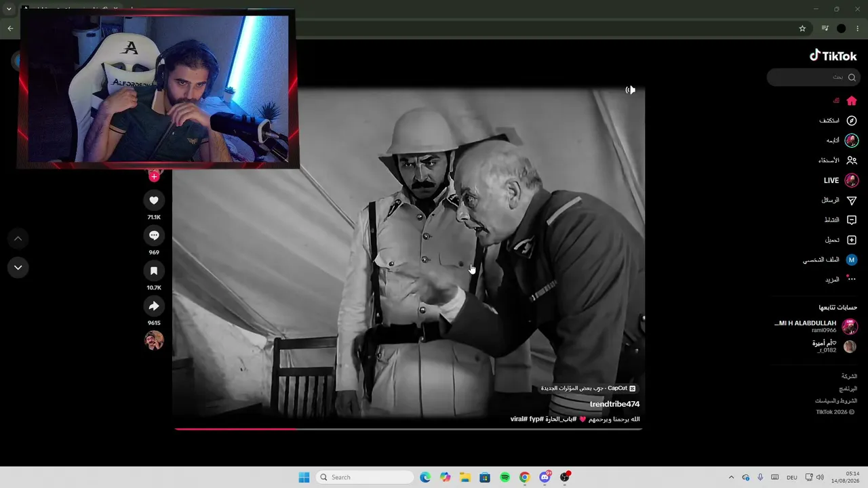The height and width of the screenshot is (488, 868).
Task: Pause the playing video
Action: pyautogui.click(x=408, y=258)
